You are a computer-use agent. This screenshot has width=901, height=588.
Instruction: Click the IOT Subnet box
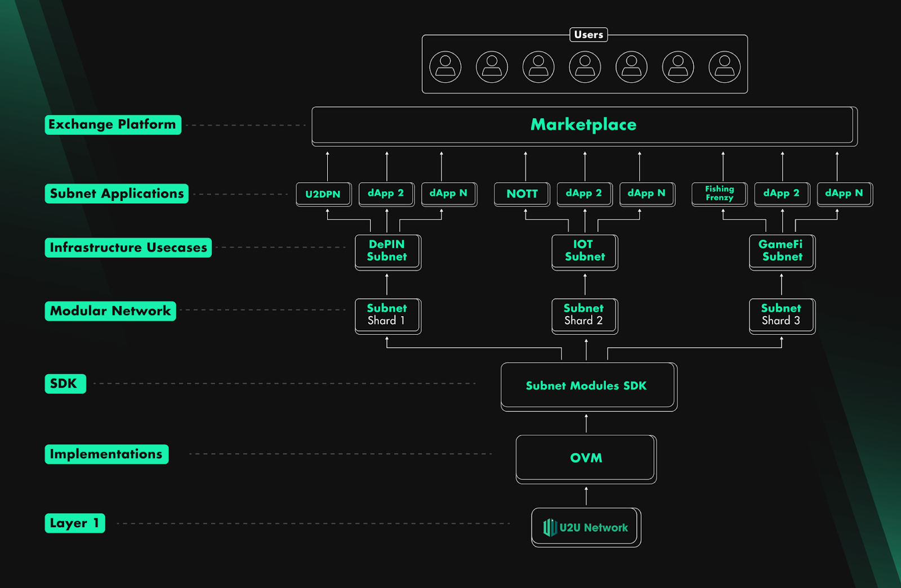(584, 251)
